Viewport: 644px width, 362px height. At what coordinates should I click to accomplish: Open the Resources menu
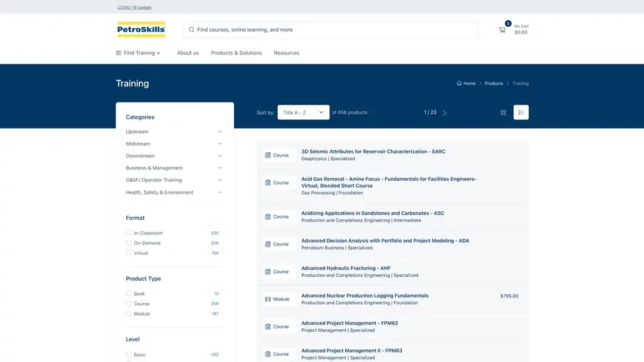[286, 53]
